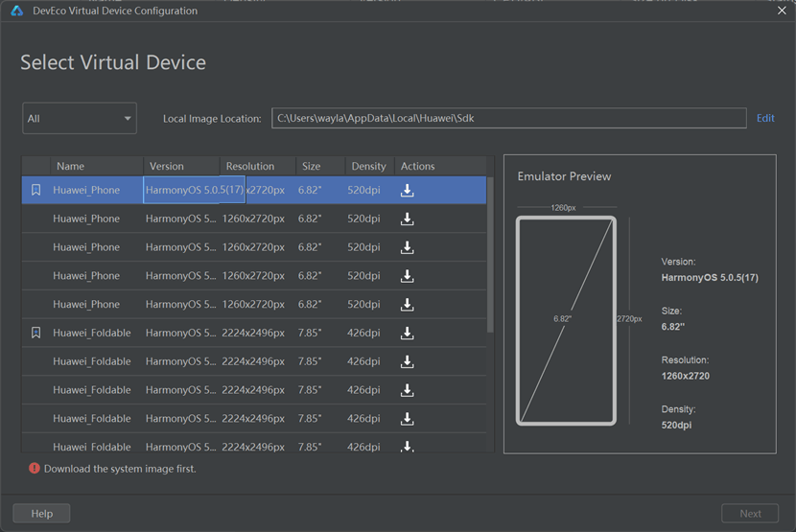
Task: Click the Local Image Location path field
Action: [x=508, y=118]
